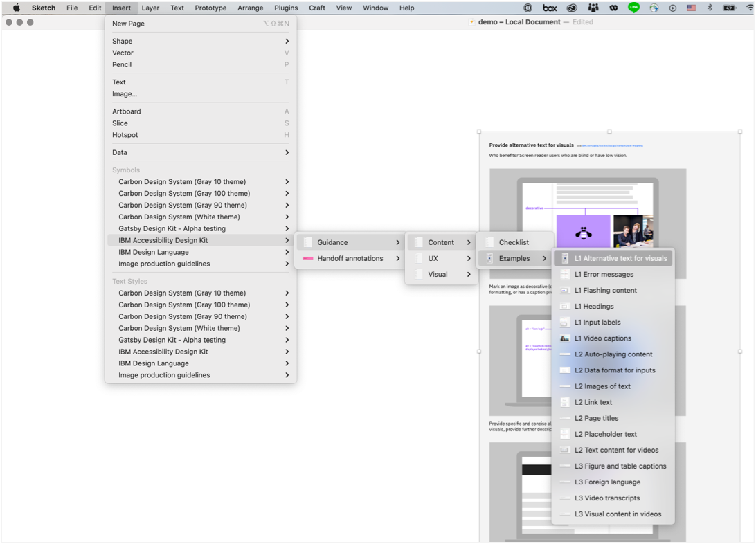Open the Arrange menu
The image size is (756, 544).
250,8
